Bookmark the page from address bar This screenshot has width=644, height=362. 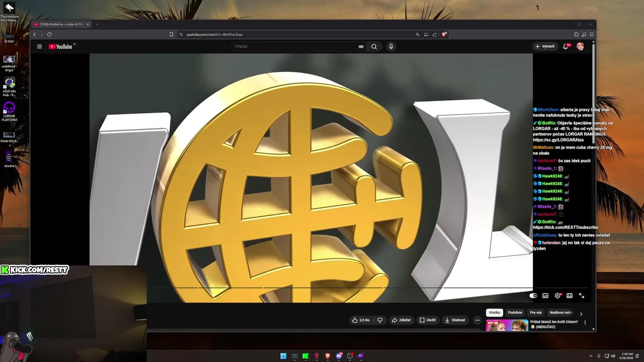click(x=171, y=34)
